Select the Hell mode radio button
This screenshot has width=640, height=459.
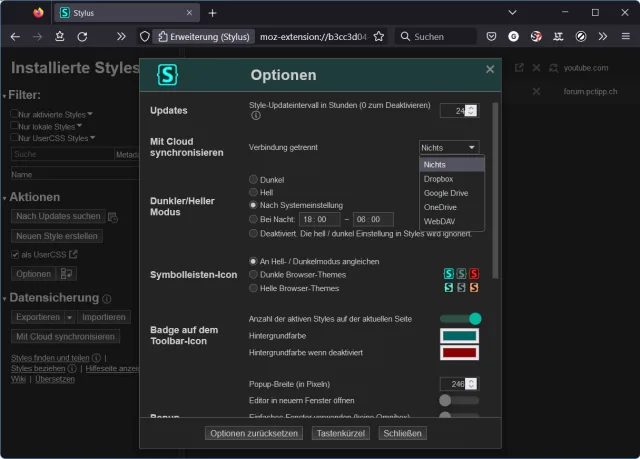tap(253, 192)
